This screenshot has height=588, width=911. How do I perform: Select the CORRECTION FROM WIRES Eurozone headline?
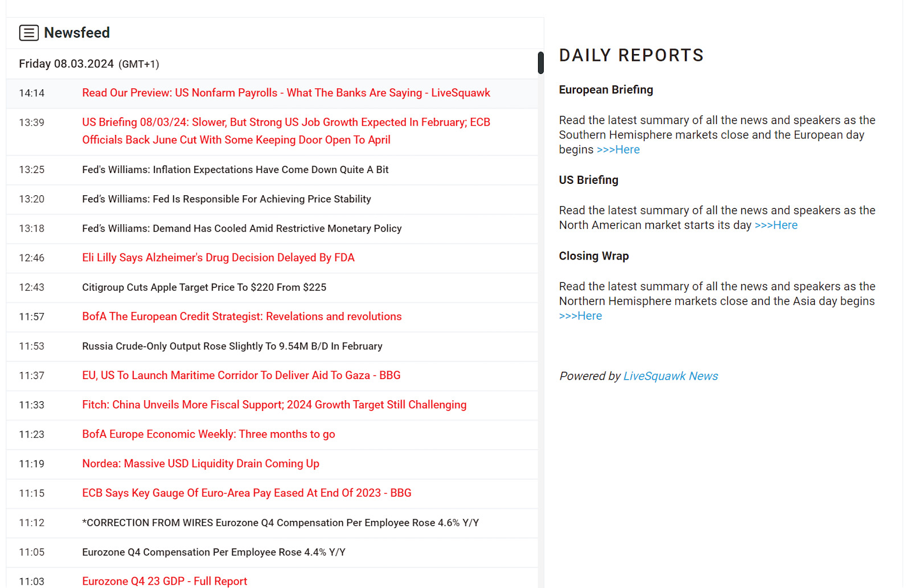click(281, 523)
